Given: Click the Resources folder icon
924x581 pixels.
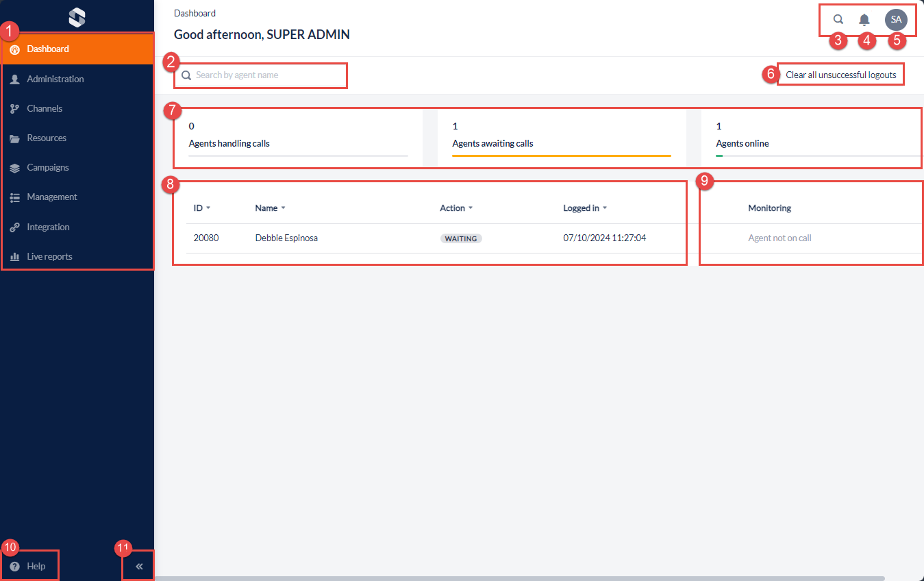Looking at the screenshot, I should click(x=14, y=138).
